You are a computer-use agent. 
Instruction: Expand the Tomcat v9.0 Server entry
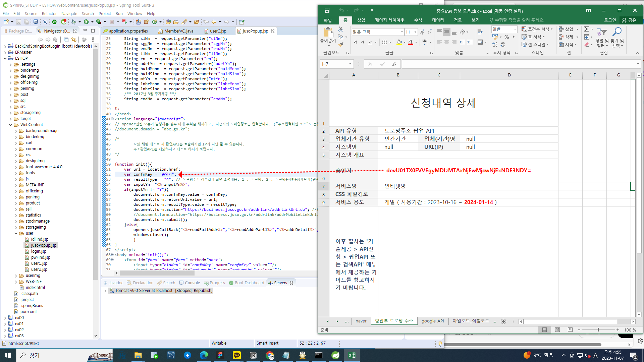pyautogui.click(x=105, y=291)
